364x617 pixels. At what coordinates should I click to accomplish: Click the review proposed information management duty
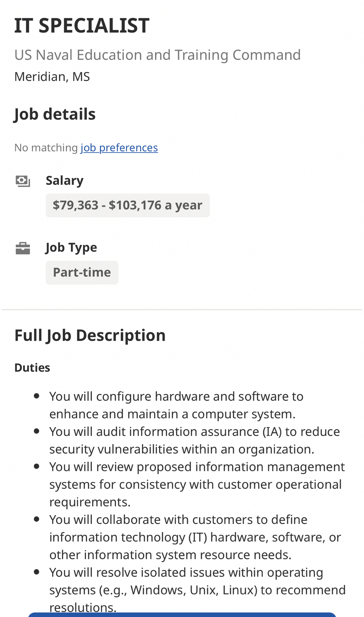coord(197,484)
